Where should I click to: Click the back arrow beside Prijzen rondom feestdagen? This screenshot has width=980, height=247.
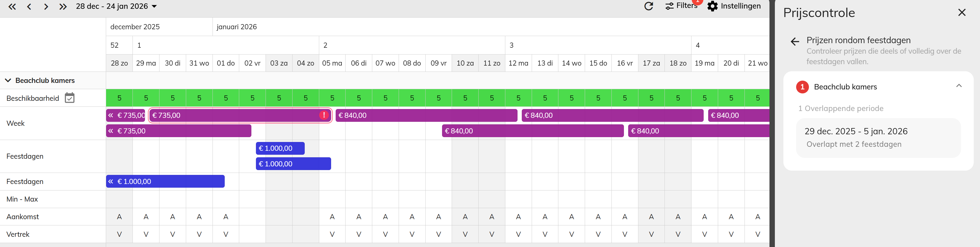tap(795, 41)
